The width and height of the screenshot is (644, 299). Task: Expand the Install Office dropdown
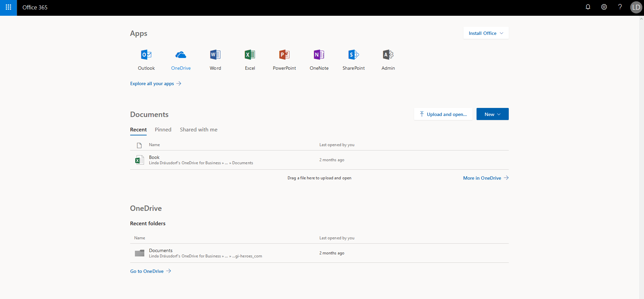tap(486, 33)
